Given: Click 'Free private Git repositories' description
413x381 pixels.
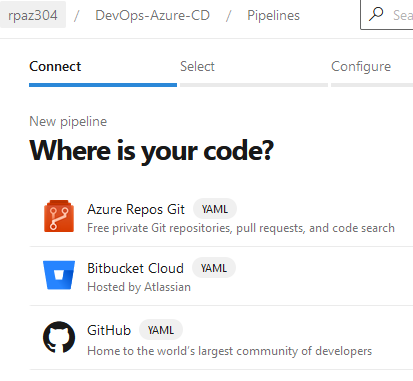Looking at the screenshot, I should coord(241,228).
